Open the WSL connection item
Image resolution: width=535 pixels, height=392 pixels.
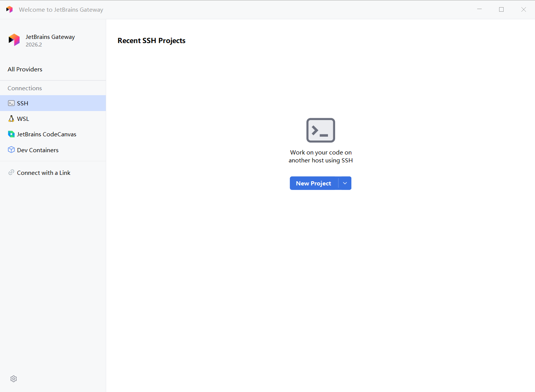coord(53,119)
